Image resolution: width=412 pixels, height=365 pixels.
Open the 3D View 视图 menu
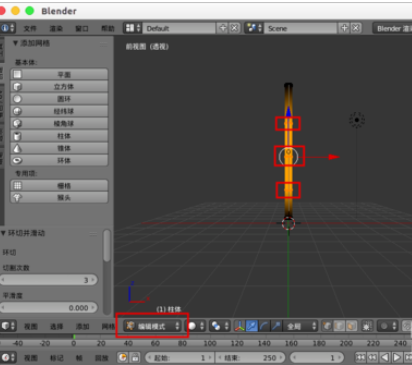(31, 326)
